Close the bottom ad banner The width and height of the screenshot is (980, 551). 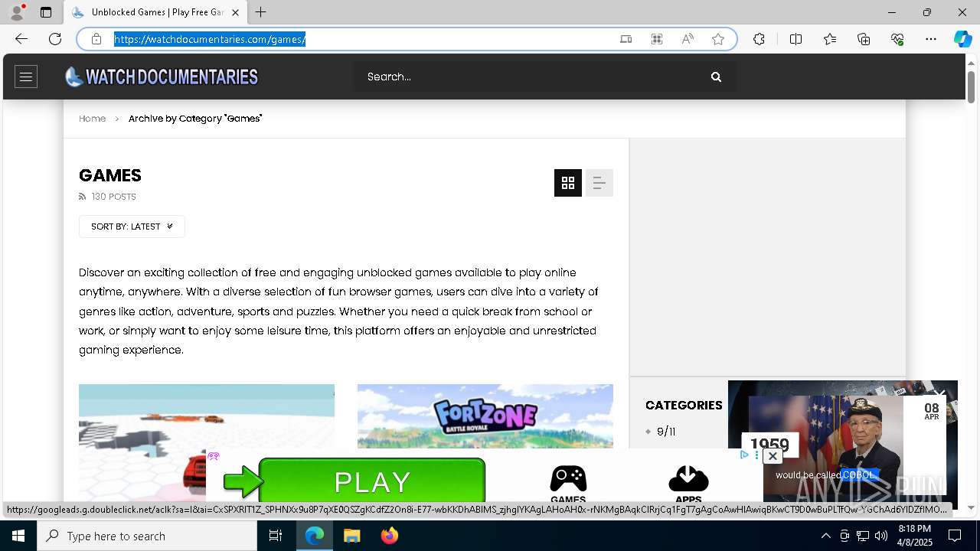773,456
